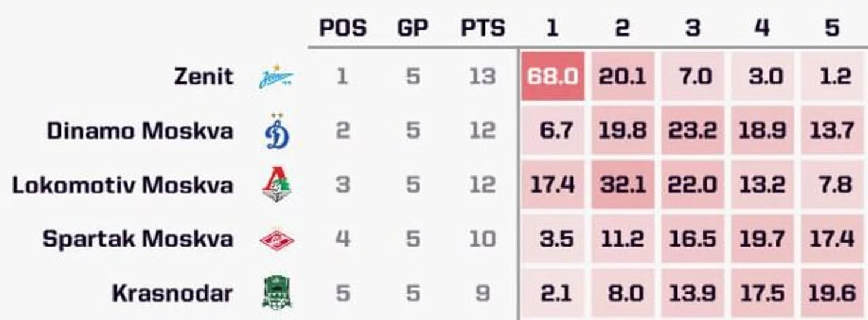Screen dimensions: 868x320
Task: Open the Krasnodar team name link
Action: pyautogui.click(x=172, y=293)
